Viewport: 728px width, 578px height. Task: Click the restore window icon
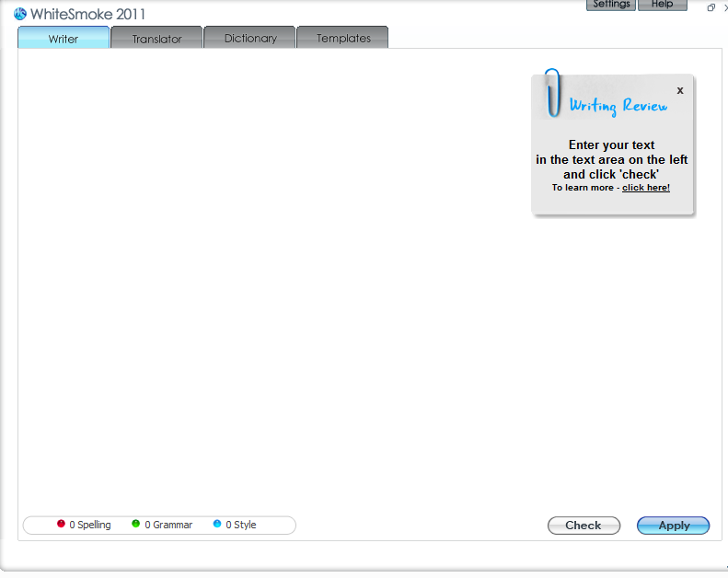pyautogui.click(x=711, y=7)
